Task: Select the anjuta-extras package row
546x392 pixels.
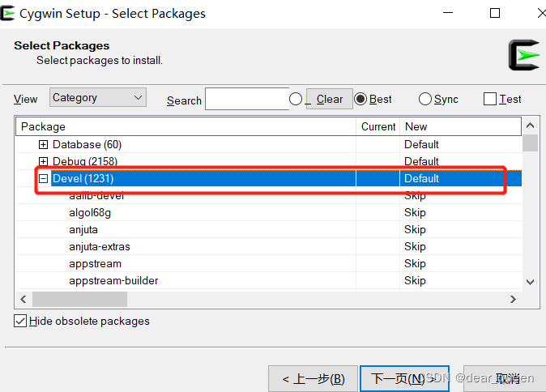Action: point(100,246)
